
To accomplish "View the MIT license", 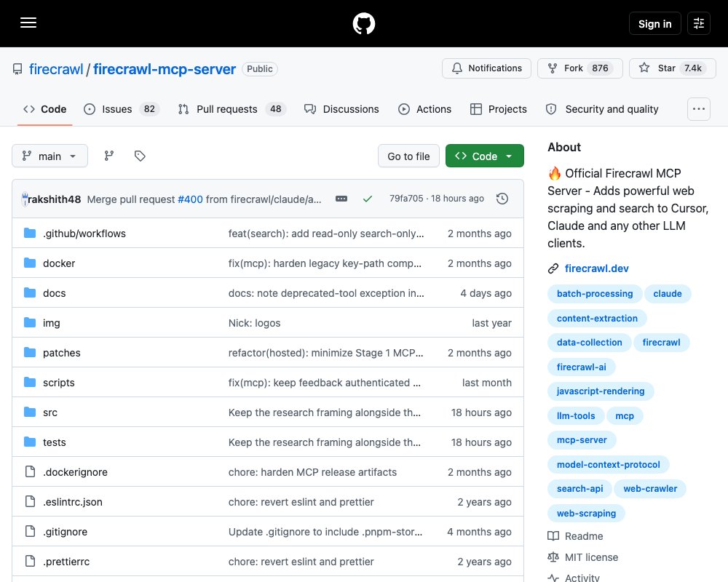I will tap(582, 557).
